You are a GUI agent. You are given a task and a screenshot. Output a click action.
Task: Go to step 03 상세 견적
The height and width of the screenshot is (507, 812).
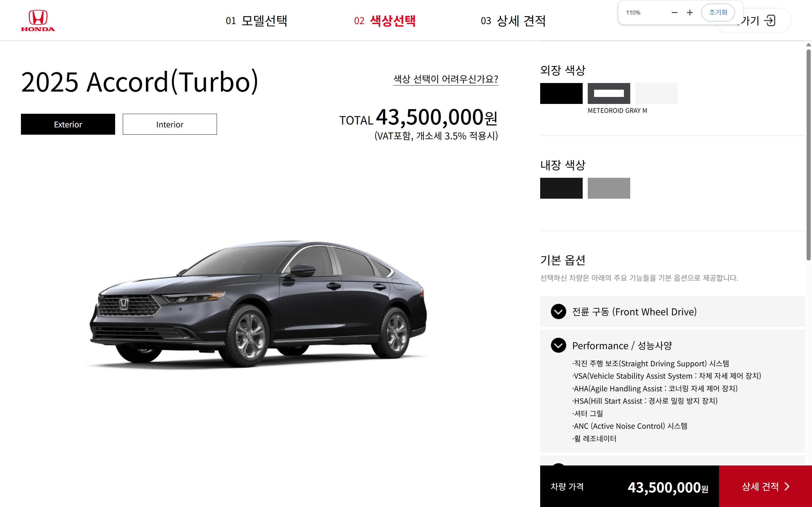pos(513,21)
